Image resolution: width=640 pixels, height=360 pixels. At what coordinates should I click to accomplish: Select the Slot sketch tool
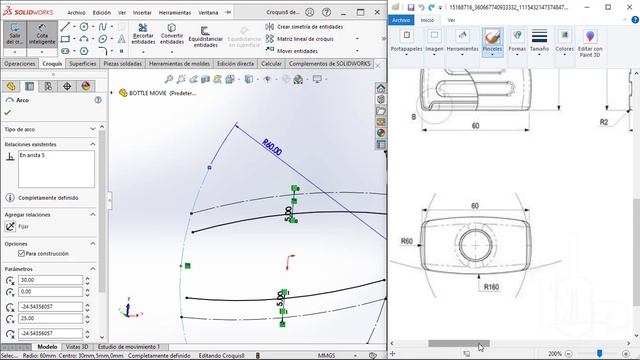click(65, 51)
